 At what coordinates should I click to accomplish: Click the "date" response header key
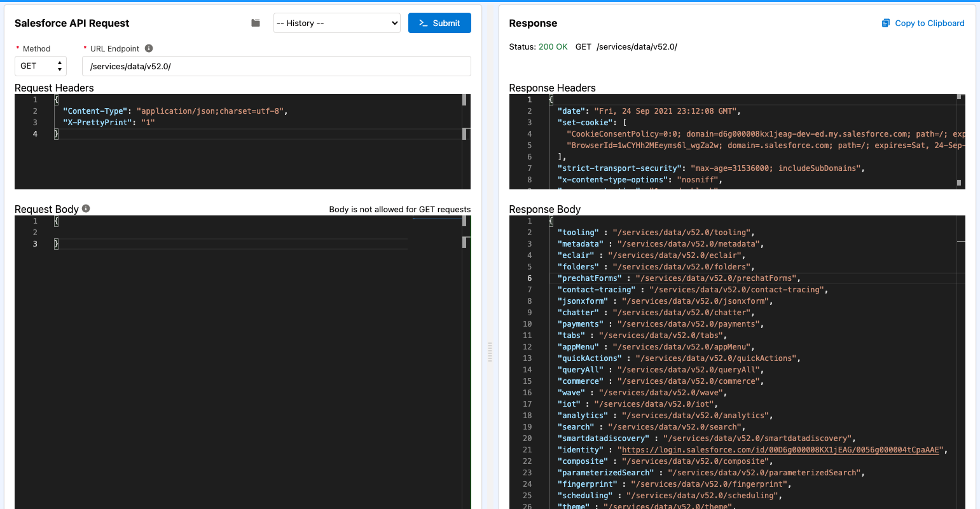(571, 111)
